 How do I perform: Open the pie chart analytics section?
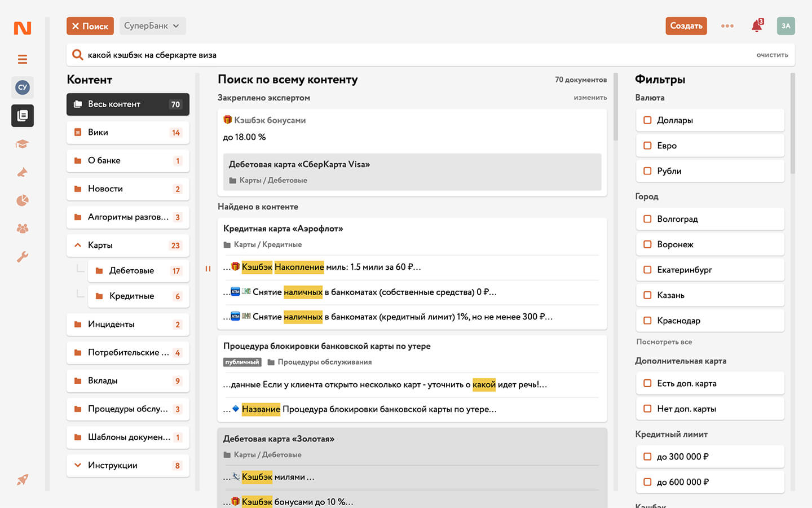click(x=23, y=200)
